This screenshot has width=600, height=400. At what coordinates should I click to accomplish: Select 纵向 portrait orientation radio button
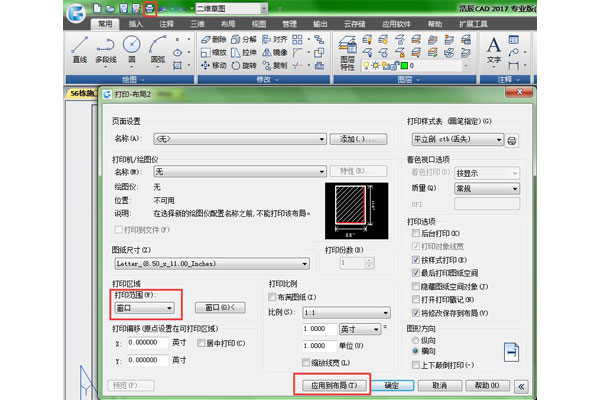tap(413, 339)
